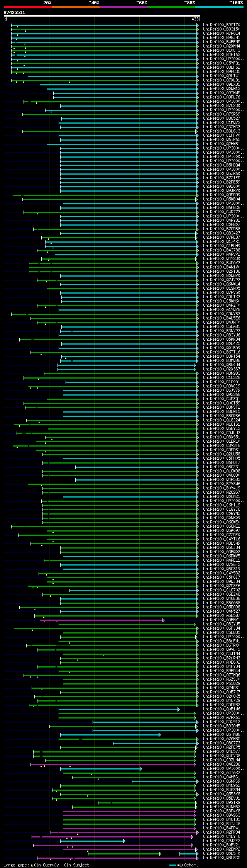The width and height of the screenshot is (247, 868).
Task: Click the green ~80% identity legend segment
Action: pos(171,7)
